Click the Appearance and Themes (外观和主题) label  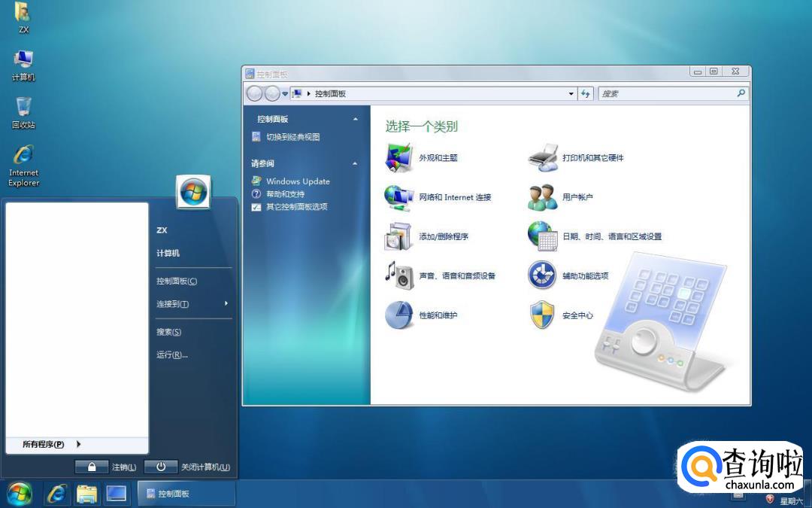pyautogui.click(x=438, y=157)
